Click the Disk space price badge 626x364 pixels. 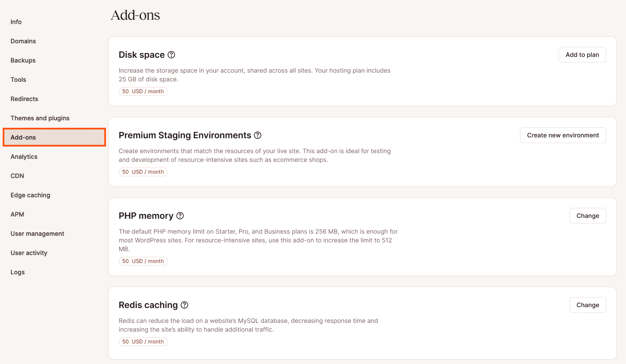[143, 91]
